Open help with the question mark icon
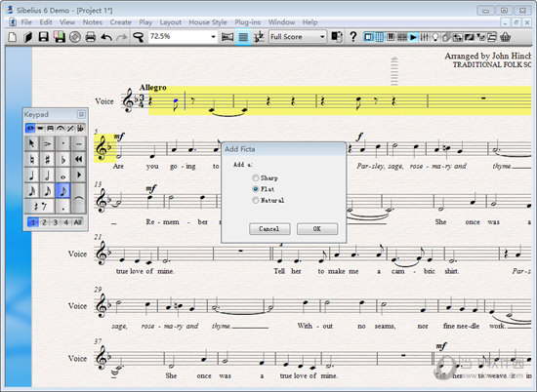This screenshot has height=392, width=537. click(x=353, y=37)
